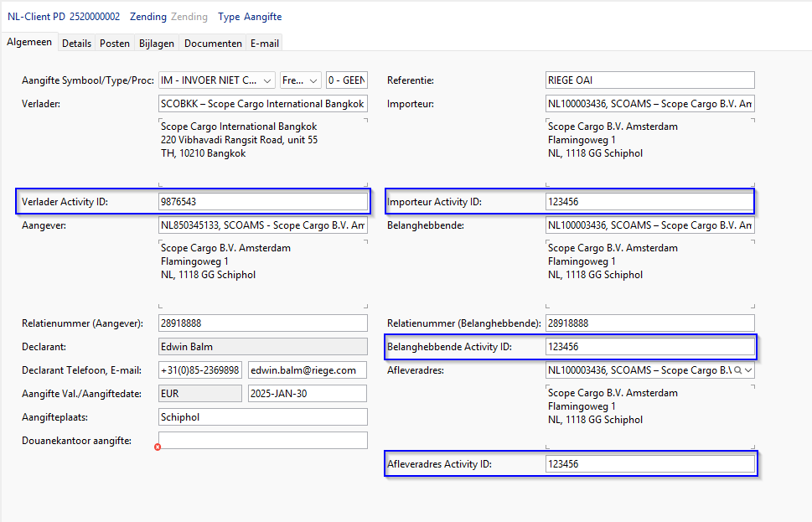Go to the Bijlagen tab
This screenshot has width=812, height=522.
click(157, 43)
